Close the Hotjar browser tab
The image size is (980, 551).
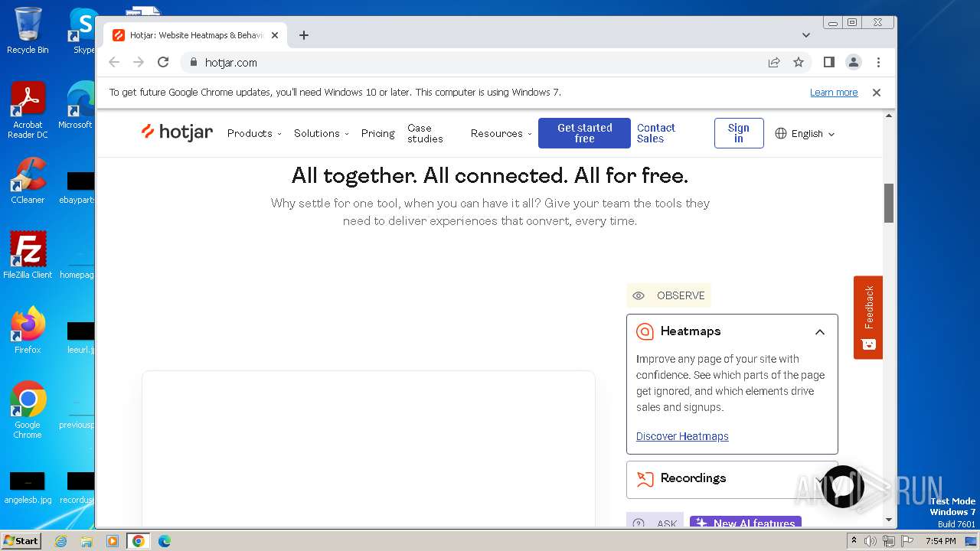pyautogui.click(x=275, y=35)
